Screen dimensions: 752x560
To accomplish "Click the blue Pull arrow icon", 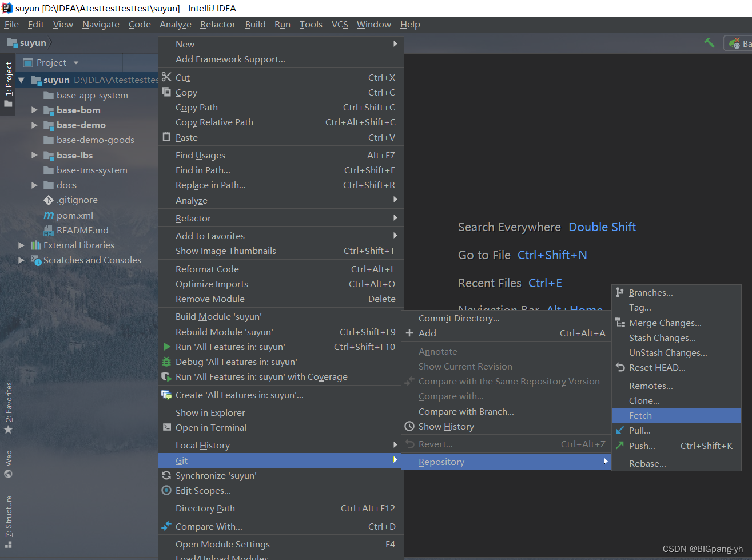I will pos(620,430).
